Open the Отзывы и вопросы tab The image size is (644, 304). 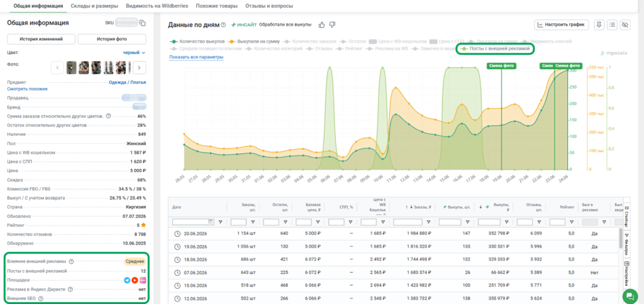coord(269,6)
